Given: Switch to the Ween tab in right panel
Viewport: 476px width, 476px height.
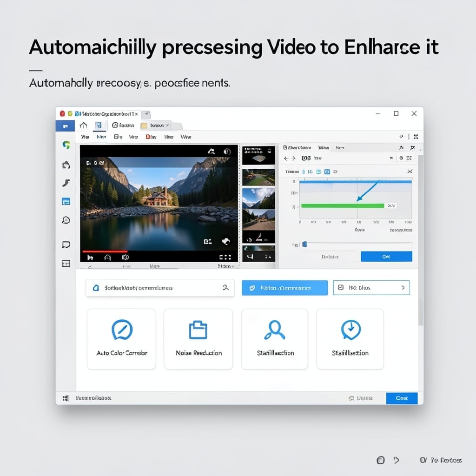Looking at the screenshot, I should [x=324, y=147].
